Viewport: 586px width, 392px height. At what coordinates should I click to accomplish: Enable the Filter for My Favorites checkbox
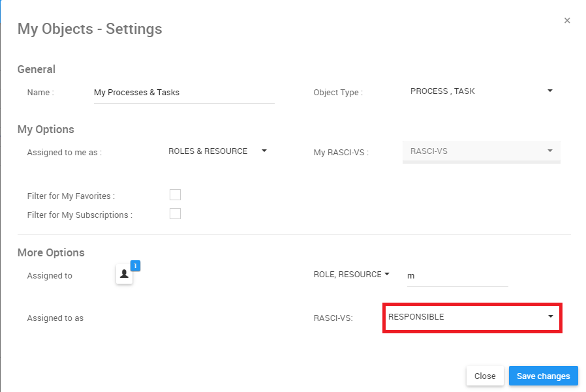pos(175,194)
